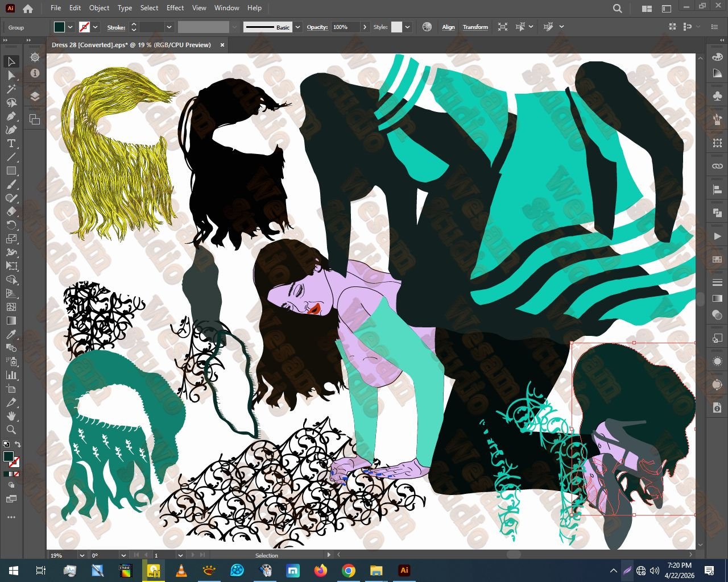Screen dimensions: 728x582
Task: Edit toolbar via the three dots
Action: tap(11, 517)
